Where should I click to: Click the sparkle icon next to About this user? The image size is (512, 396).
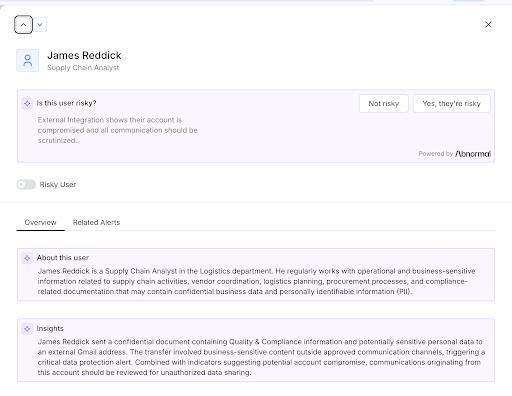27,258
